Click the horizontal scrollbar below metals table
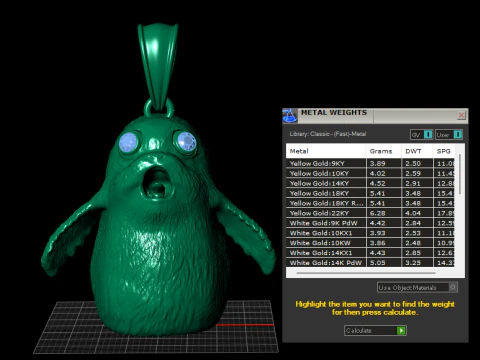The width and height of the screenshot is (480, 360). [366, 273]
